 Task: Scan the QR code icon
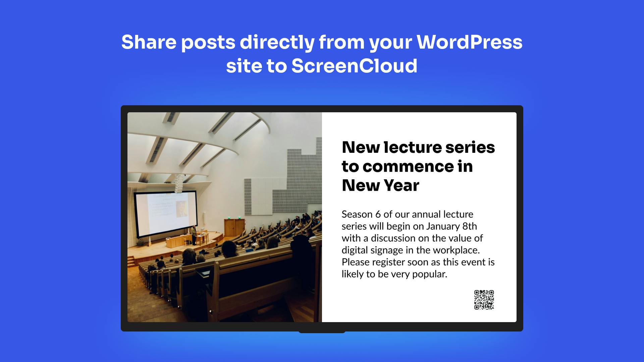(x=484, y=300)
